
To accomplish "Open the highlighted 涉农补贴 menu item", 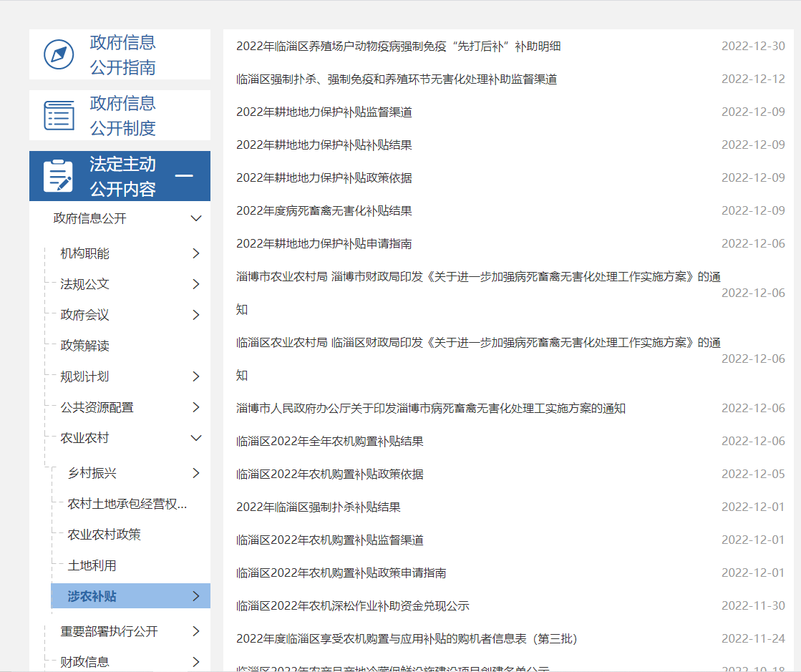I will point(92,596).
